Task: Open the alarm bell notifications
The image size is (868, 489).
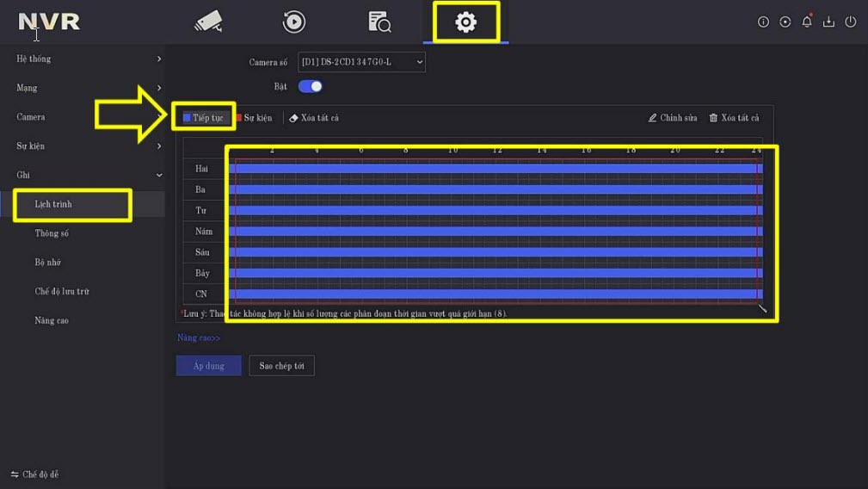Action: click(x=807, y=22)
